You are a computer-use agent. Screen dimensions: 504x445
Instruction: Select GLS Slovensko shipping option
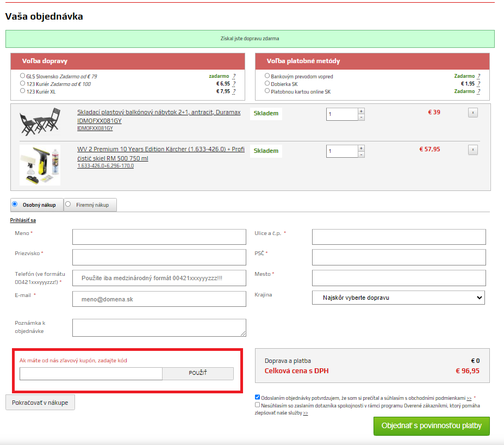click(22, 76)
